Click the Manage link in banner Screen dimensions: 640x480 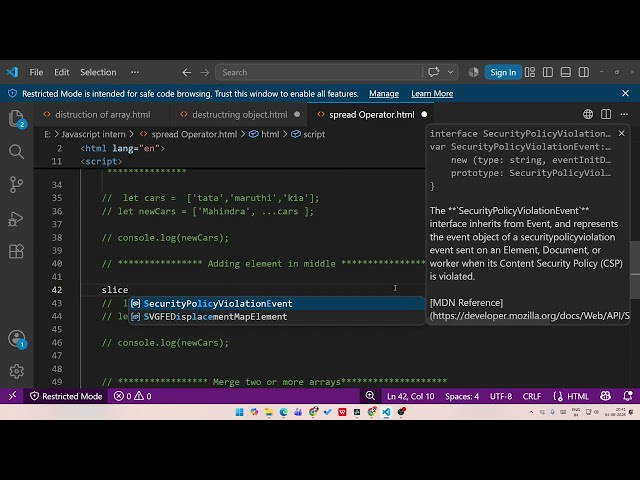[384, 94]
